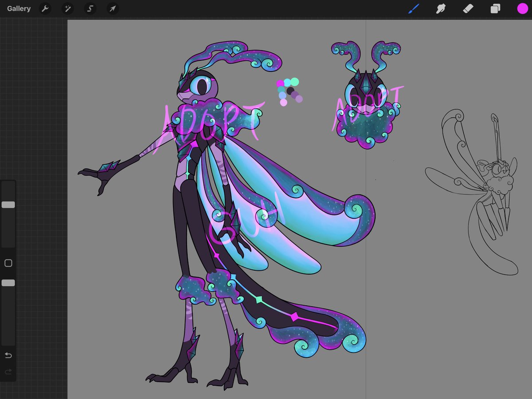
Task: Select the Adjustments magic wand tool
Action: click(x=67, y=8)
